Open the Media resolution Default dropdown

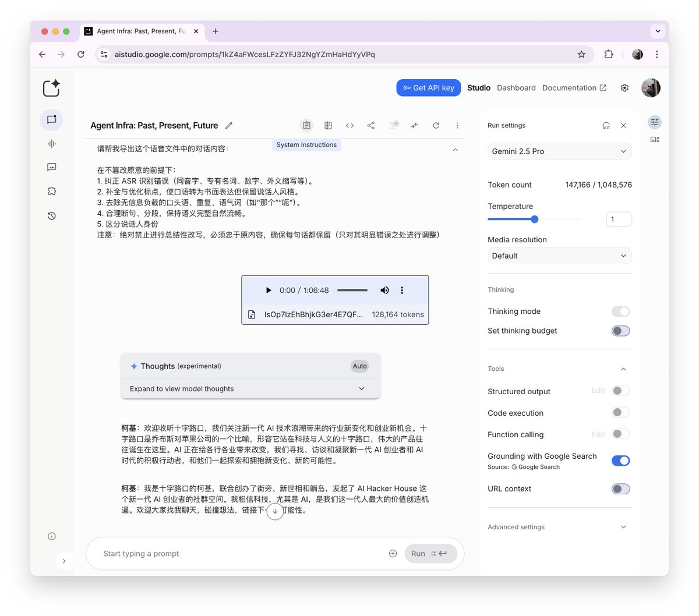(560, 256)
